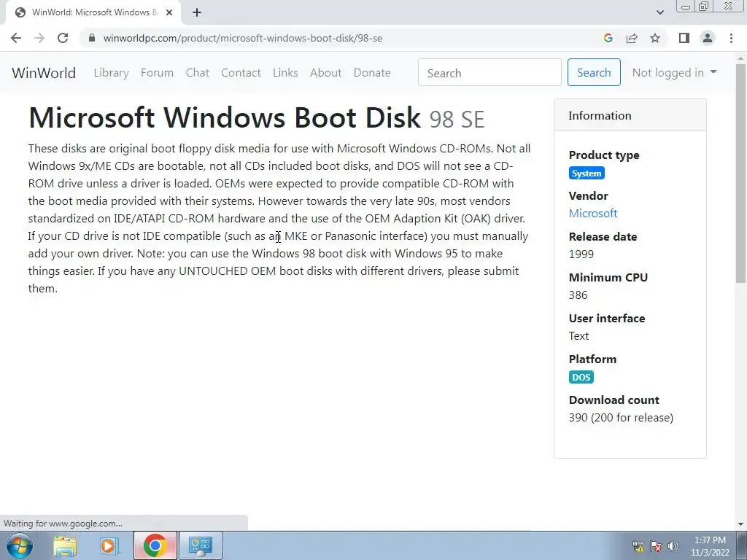The image size is (747, 560).
Task: Click the Minimum CPU value 386
Action: pos(578,295)
